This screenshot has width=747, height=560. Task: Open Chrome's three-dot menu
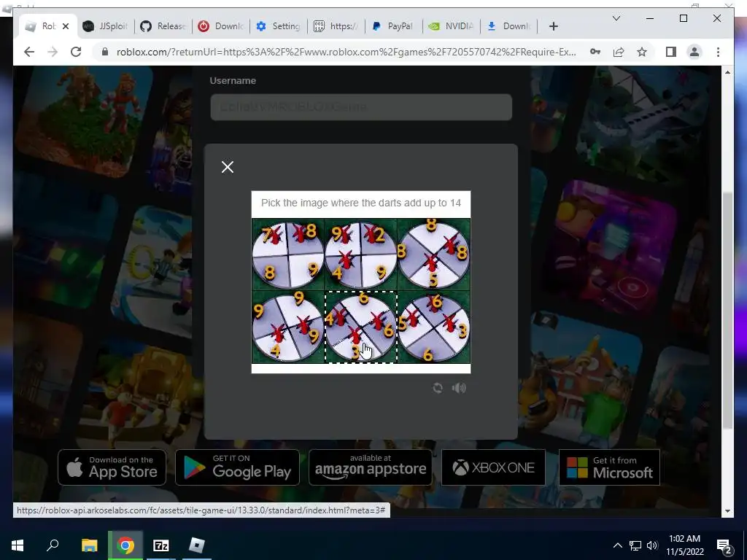point(718,52)
